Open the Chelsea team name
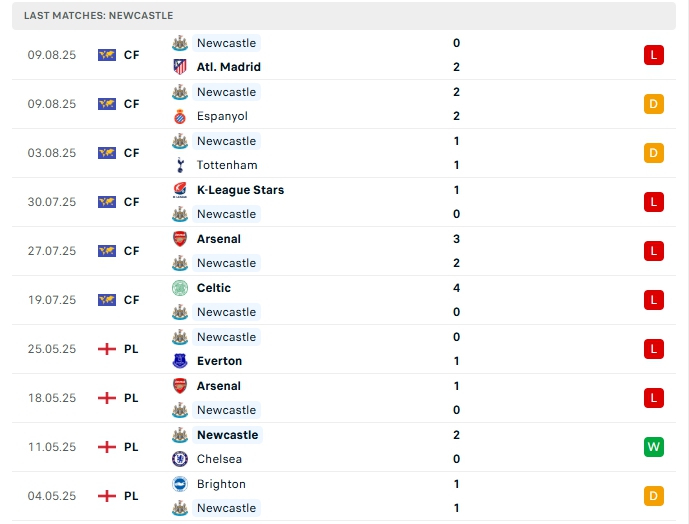The height and width of the screenshot is (524, 689). pos(220,459)
